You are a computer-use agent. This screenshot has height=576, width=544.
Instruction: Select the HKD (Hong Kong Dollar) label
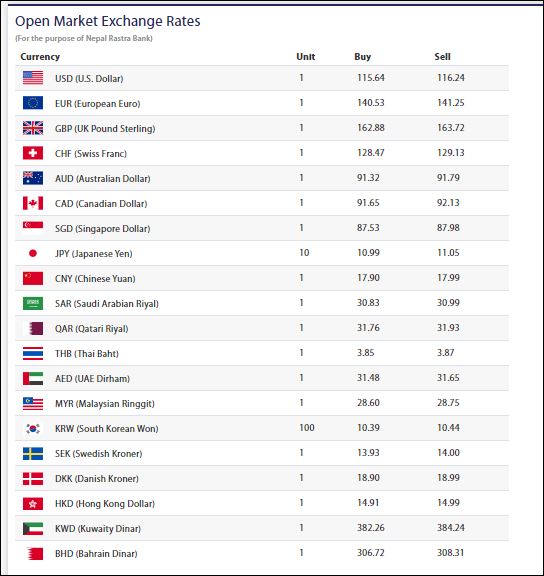click(x=105, y=503)
